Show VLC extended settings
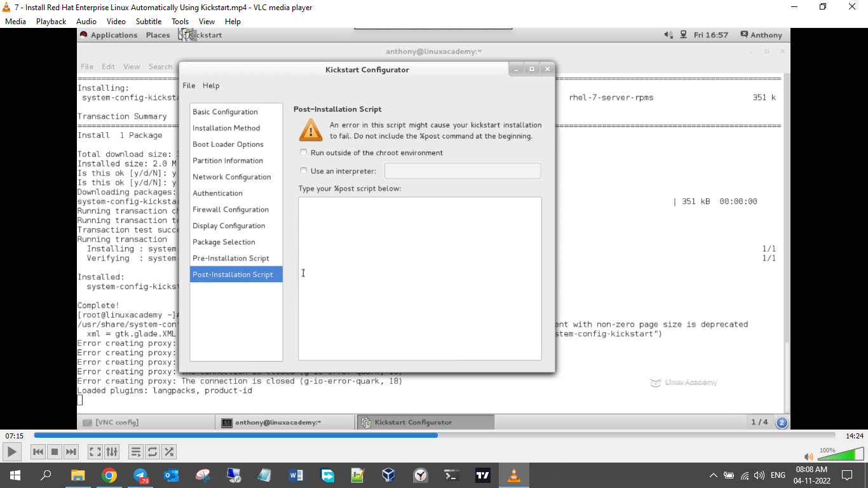This screenshot has height=488, width=868. [x=112, y=452]
